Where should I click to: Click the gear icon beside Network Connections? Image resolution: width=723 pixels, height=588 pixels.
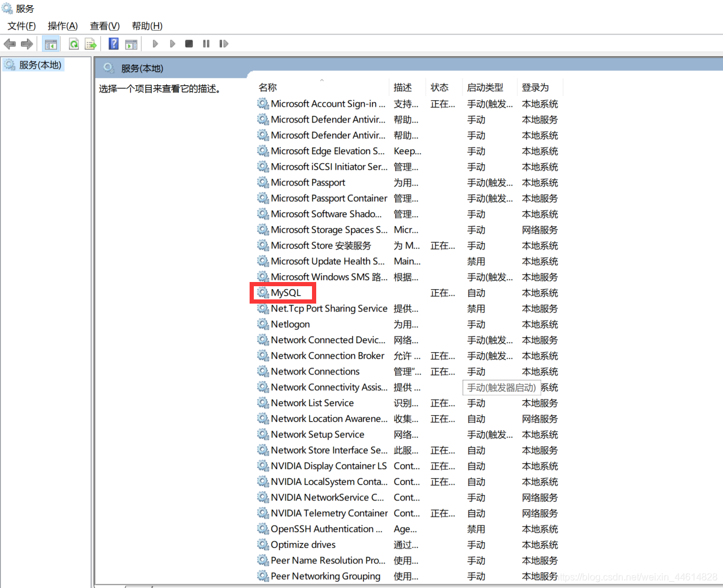(x=263, y=371)
